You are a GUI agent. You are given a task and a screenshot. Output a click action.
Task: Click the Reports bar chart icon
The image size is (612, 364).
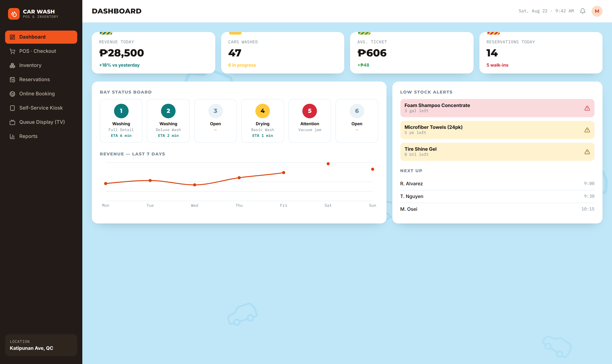point(12,136)
